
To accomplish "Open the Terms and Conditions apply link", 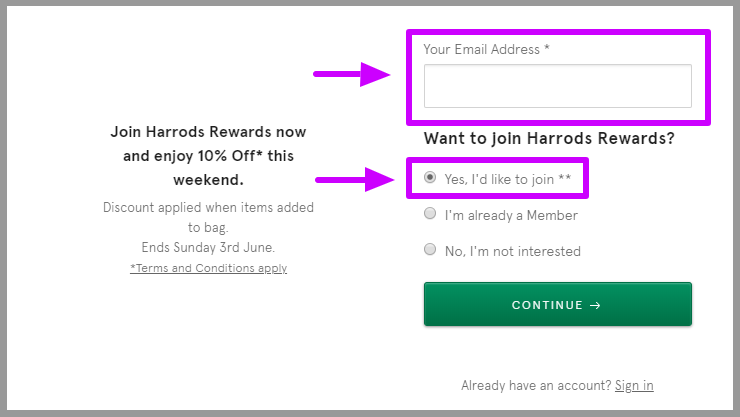I will coord(209,268).
